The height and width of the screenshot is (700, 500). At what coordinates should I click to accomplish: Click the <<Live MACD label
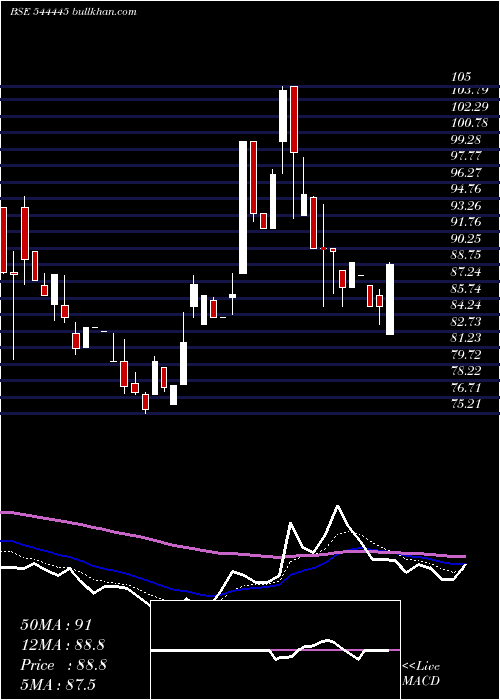[x=421, y=674]
